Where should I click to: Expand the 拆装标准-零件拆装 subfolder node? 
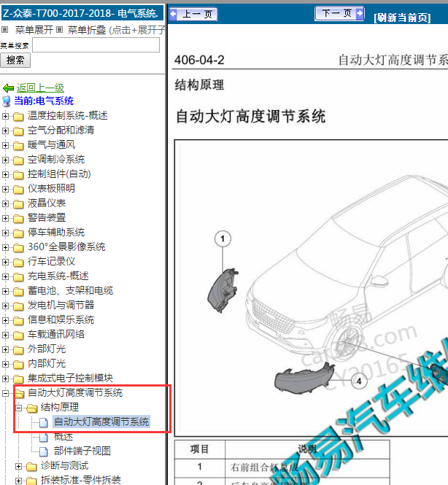click(x=18, y=481)
